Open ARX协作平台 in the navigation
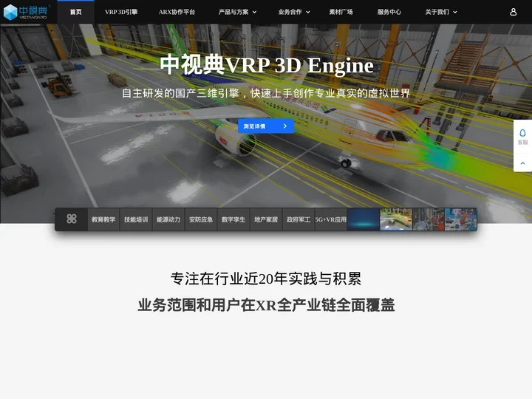 [177, 12]
